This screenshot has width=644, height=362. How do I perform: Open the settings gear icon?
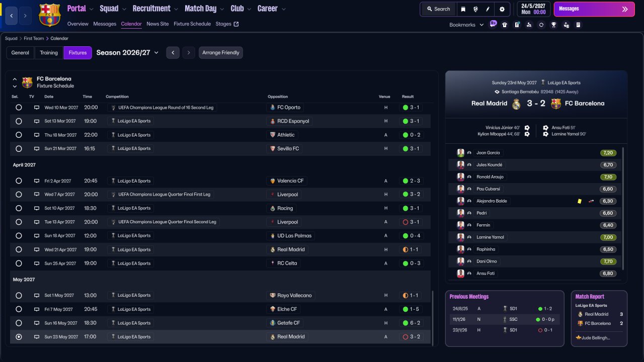click(x=502, y=9)
